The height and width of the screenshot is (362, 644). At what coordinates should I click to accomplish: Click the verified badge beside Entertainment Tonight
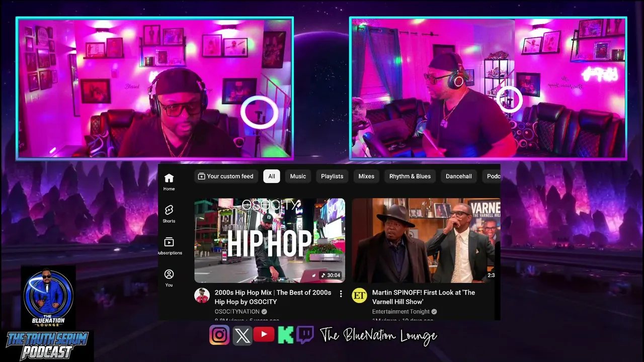[x=434, y=312]
